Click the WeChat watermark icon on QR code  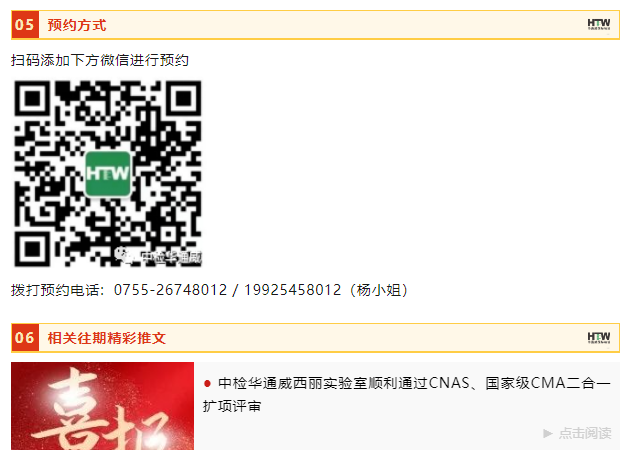[122, 254]
